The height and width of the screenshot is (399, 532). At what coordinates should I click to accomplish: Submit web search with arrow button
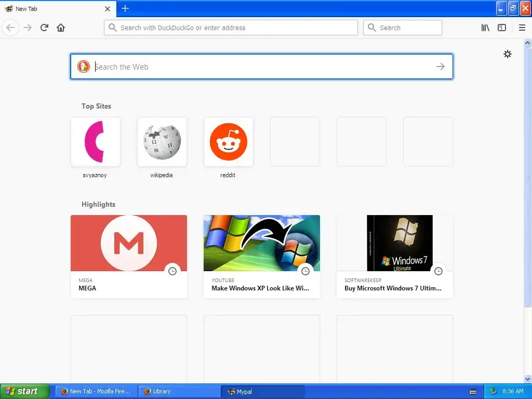click(441, 66)
